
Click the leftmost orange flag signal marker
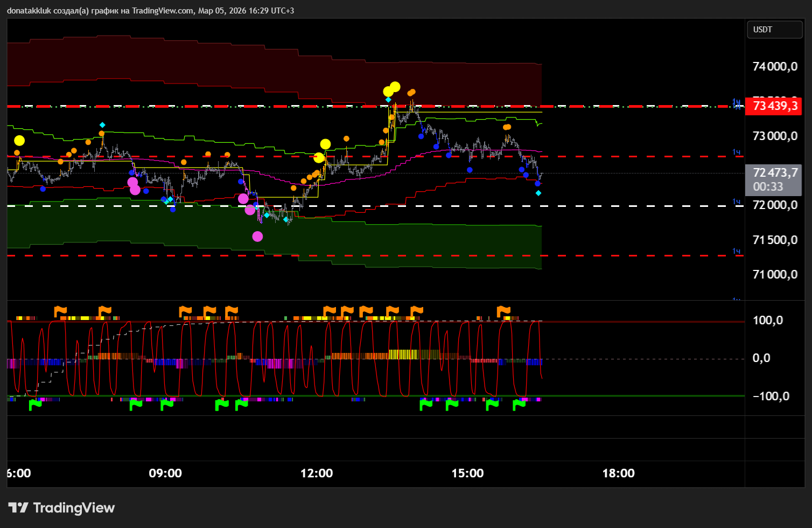[x=60, y=311]
